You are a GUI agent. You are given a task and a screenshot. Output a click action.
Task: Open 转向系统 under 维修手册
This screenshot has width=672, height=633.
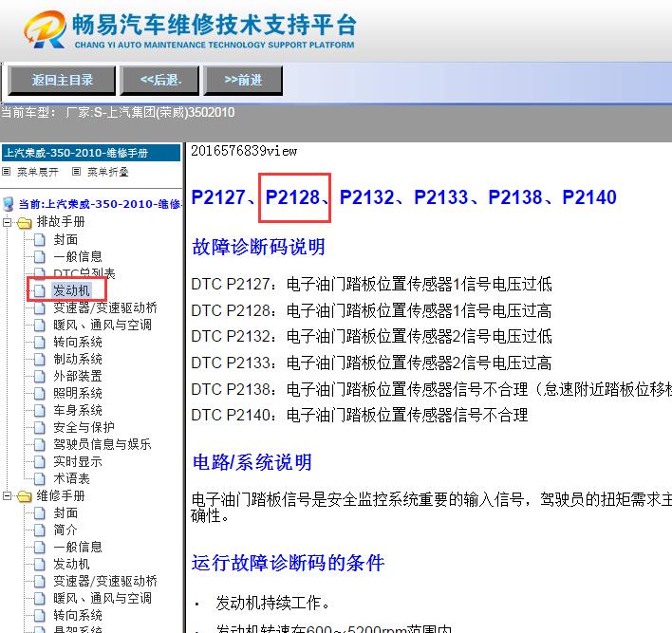(78, 615)
